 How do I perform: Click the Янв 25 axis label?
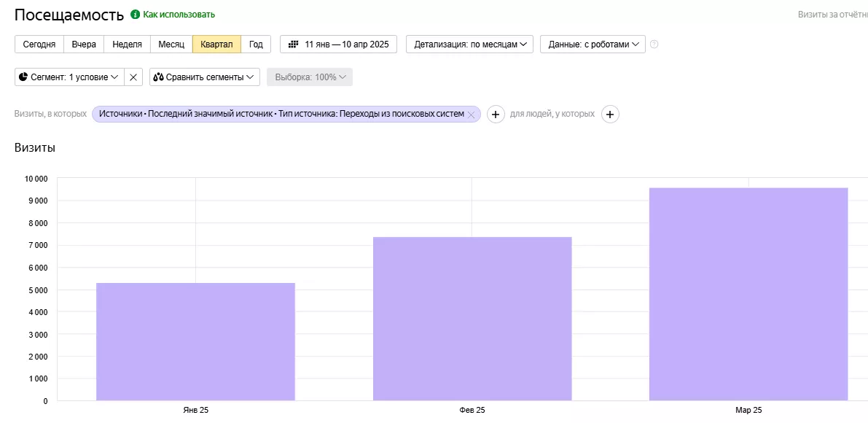pyautogui.click(x=195, y=411)
